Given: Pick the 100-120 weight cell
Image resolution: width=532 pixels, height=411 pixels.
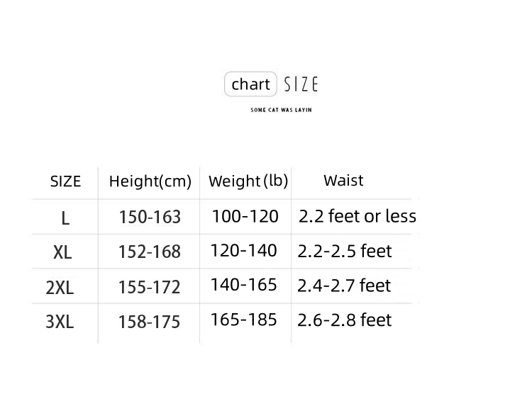Looking at the screenshot, I should coord(245,216).
